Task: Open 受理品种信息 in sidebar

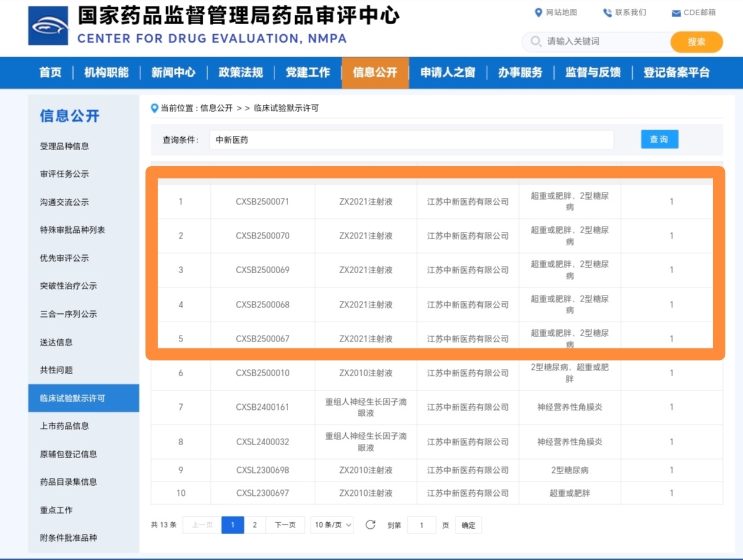Action: (64, 146)
